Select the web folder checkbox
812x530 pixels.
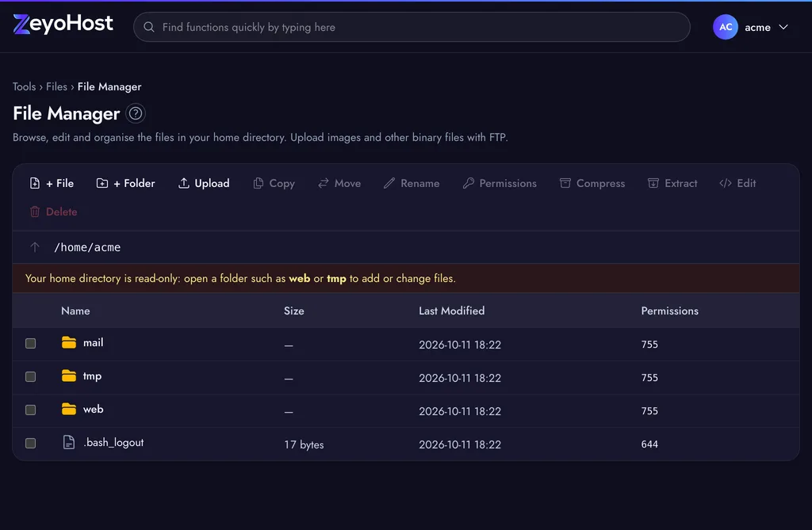tap(31, 410)
